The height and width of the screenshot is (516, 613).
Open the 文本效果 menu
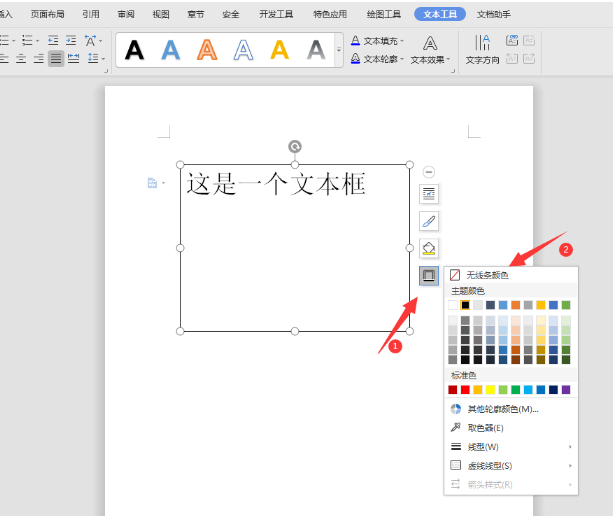[430, 50]
